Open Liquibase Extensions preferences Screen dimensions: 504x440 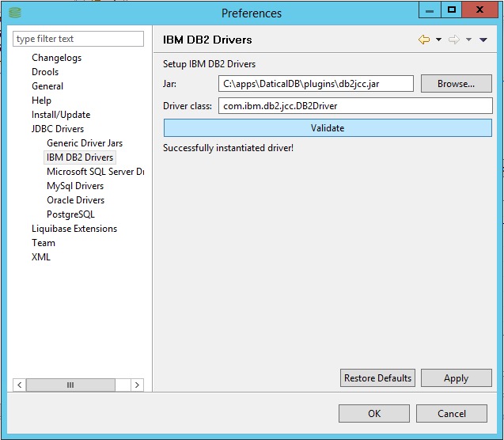pos(74,229)
